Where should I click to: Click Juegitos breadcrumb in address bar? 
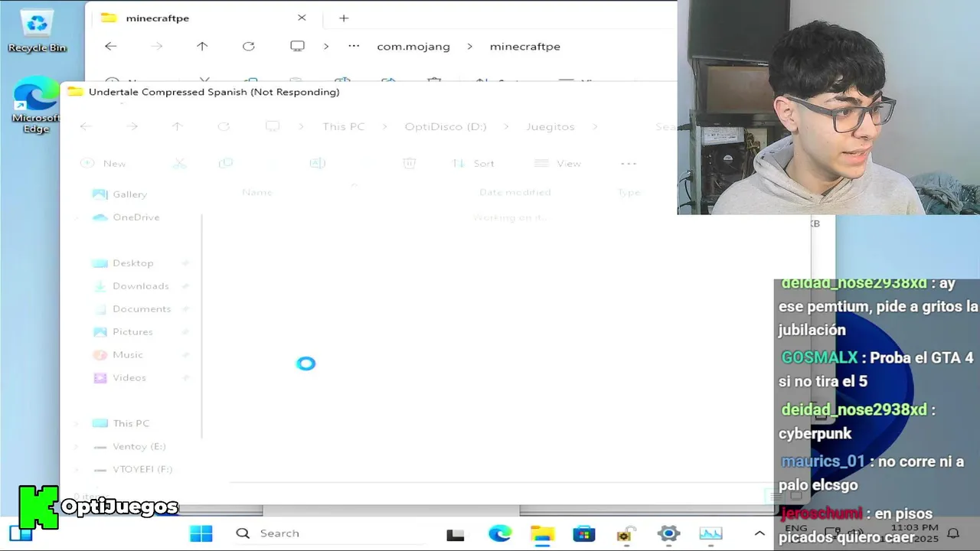550,126
